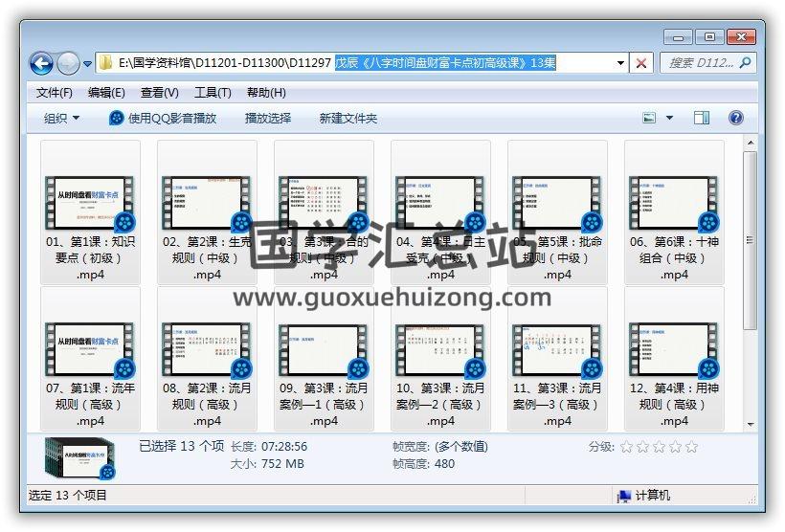Click the 大小: 752 MB detail

tap(267, 464)
